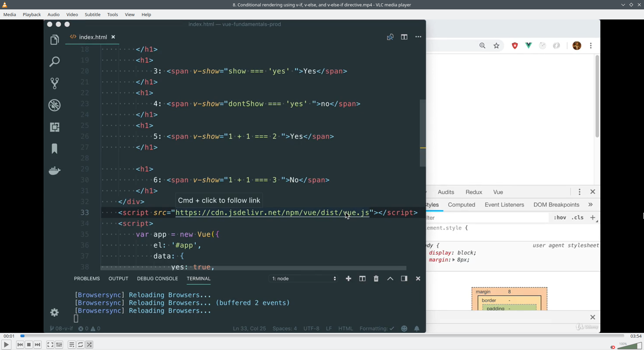The height and width of the screenshot is (350, 644).
Task: Open the Chrome profile avatar
Action: [577, 46]
